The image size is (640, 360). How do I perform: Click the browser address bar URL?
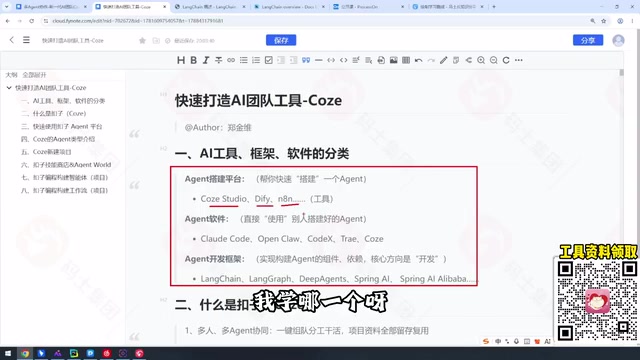coord(138,21)
